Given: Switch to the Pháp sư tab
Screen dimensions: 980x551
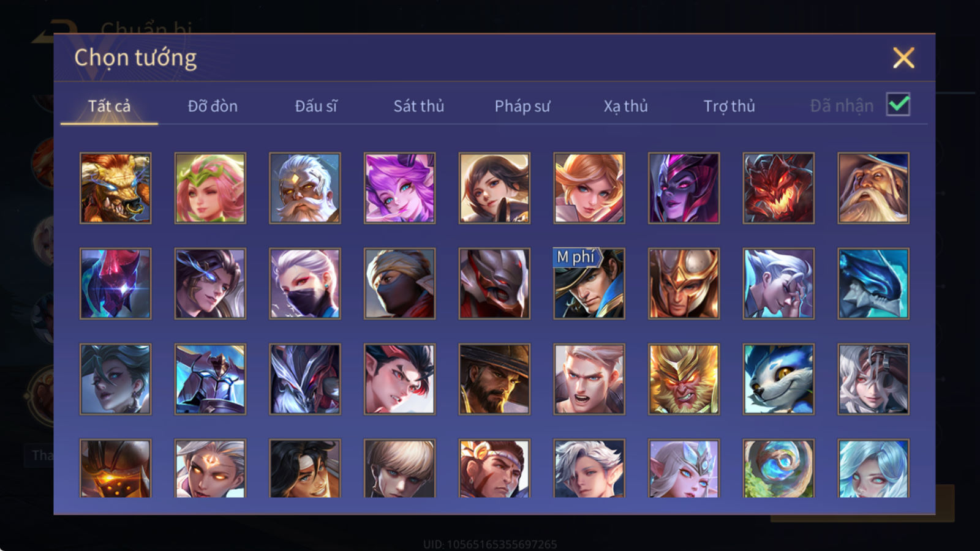Looking at the screenshot, I should 522,106.
